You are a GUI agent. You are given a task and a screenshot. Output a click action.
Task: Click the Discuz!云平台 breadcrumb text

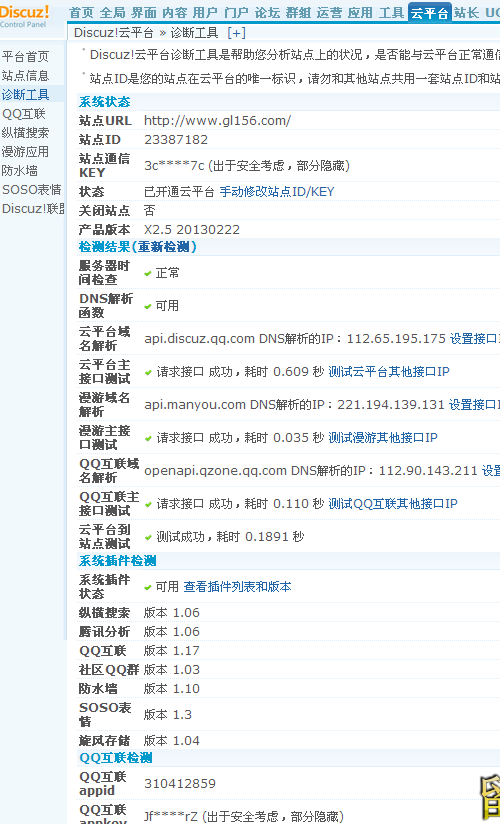[114, 33]
